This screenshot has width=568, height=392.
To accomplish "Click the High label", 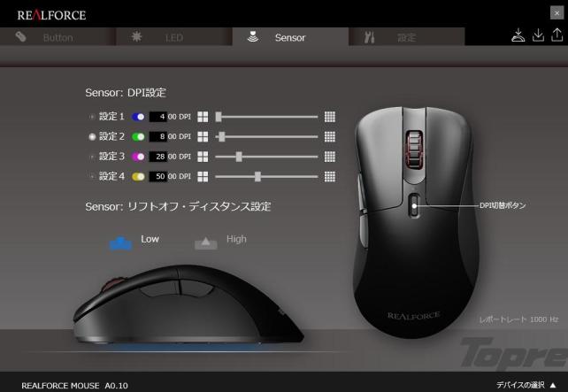I will point(236,239).
